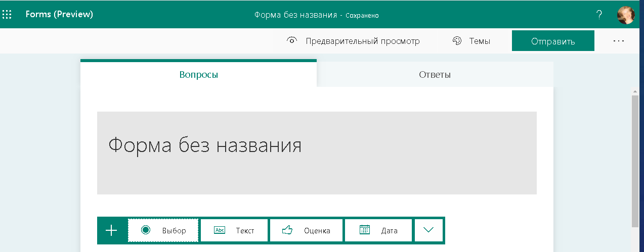Viewport: 644px width, 252px height.
Task: Expand more question types chevron
Action: (428, 230)
